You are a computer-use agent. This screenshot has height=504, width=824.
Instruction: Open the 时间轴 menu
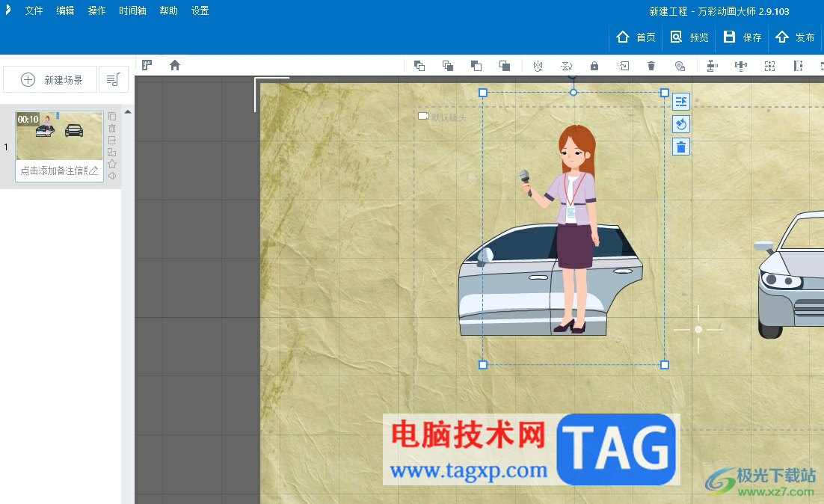click(x=132, y=11)
